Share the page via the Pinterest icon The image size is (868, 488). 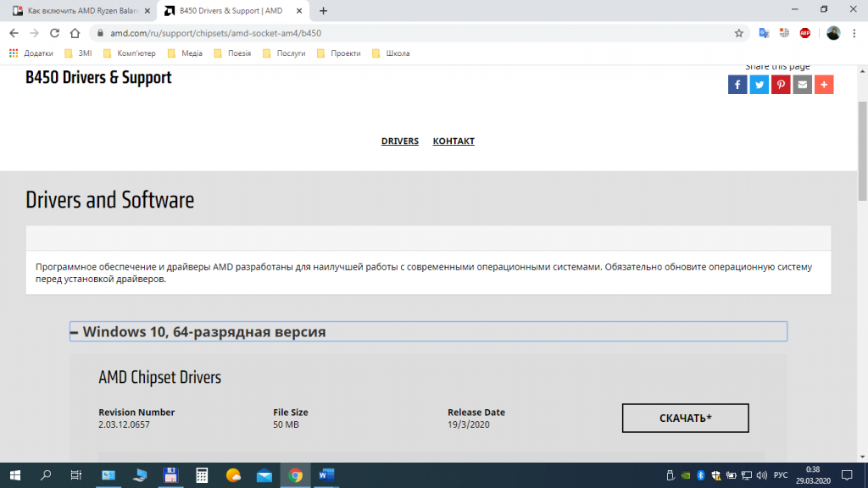(780, 84)
